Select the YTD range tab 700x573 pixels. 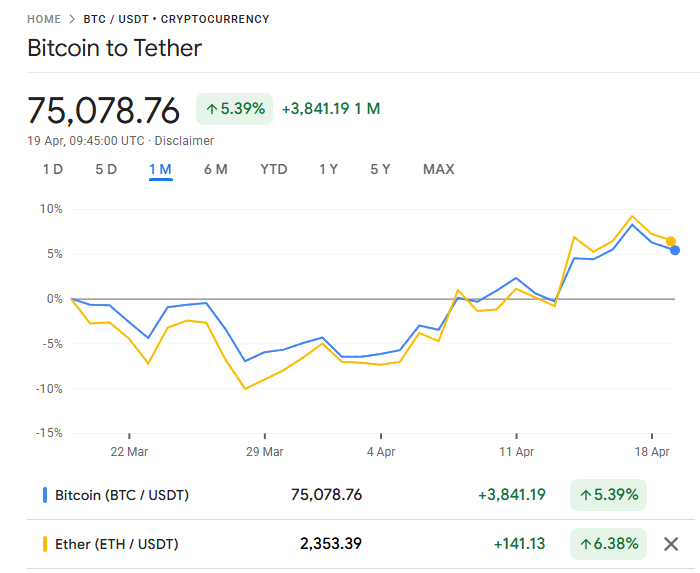pos(273,169)
